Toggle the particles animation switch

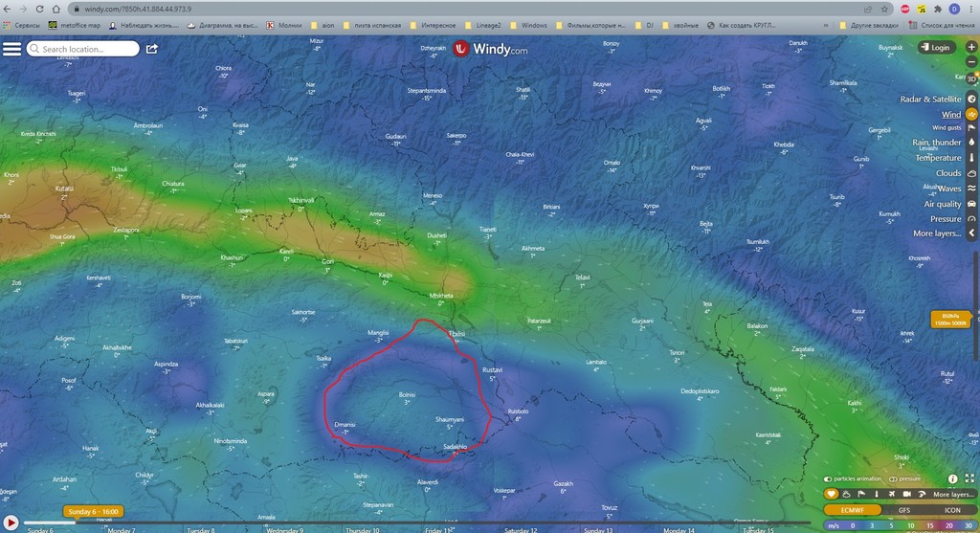pos(828,479)
